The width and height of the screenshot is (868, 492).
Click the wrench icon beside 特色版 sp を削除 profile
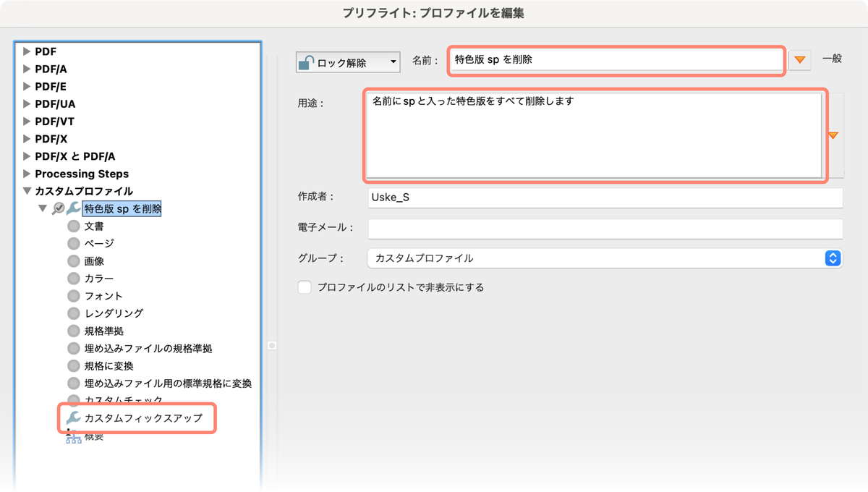pos(75,208)
